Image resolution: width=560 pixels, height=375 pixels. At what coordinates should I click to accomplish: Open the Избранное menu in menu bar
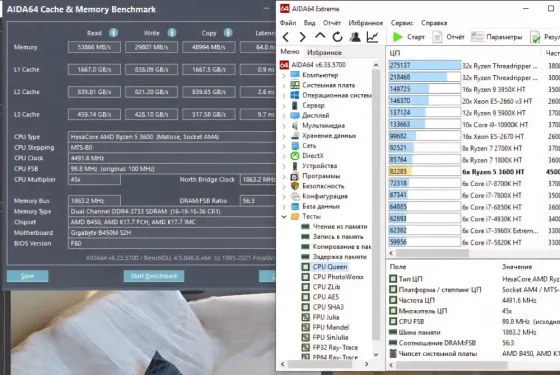pyautogui.click(x=366, y=23)
